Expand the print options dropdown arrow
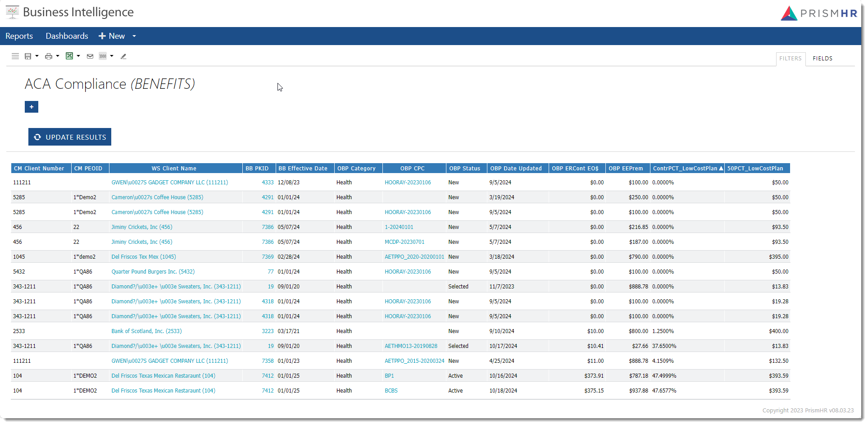 click(58, 56)
